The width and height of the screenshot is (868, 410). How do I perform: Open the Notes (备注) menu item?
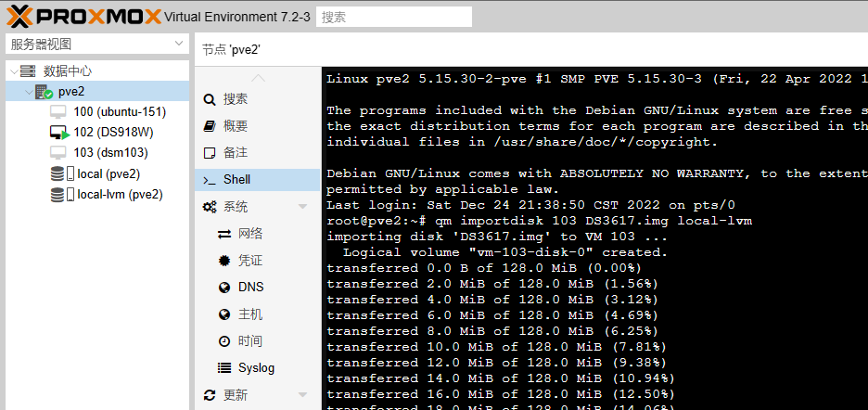258,153
